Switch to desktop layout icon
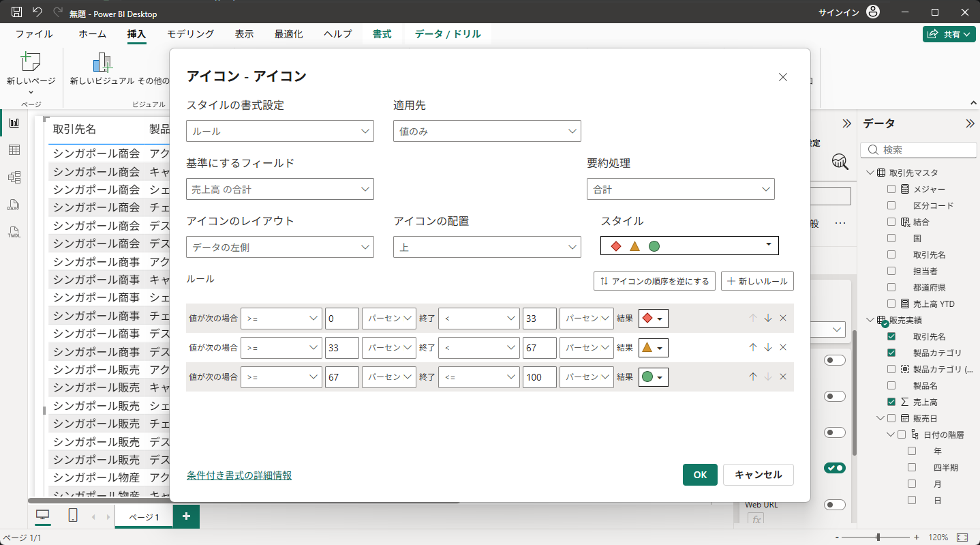This screenshot has height=545, width=980. (43, 516)
